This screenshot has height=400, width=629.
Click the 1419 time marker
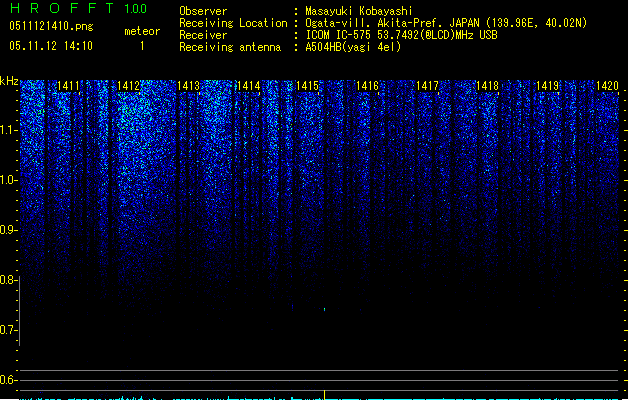click(547, 86)
